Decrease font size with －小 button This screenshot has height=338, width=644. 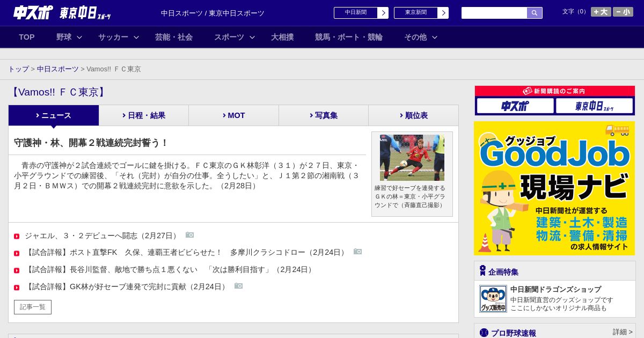click(x=623, y=12)
